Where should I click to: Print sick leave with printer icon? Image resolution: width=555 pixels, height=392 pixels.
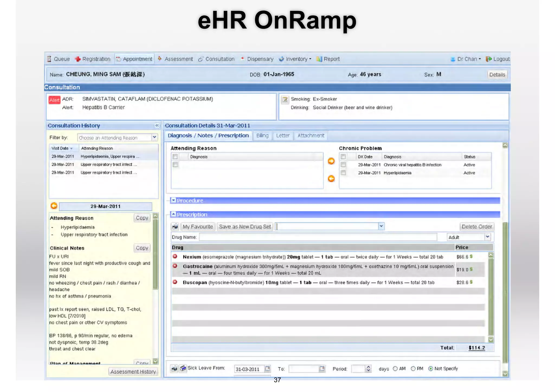click(x=174, y=368)
